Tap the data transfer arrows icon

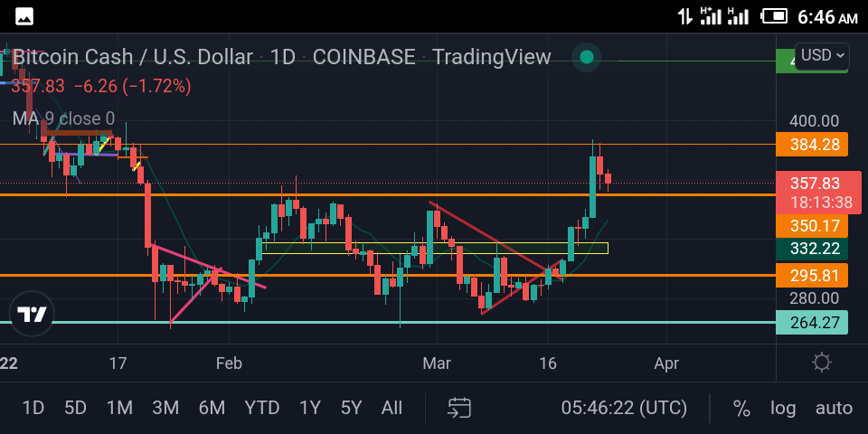685,16
